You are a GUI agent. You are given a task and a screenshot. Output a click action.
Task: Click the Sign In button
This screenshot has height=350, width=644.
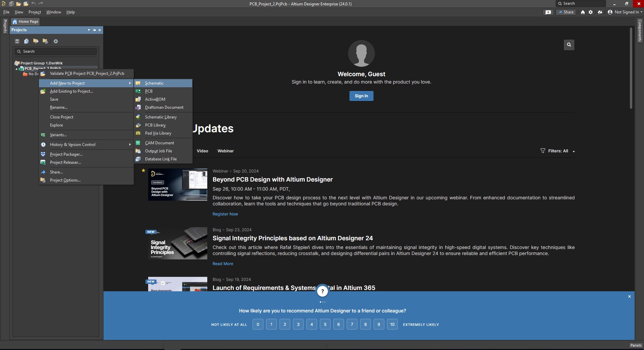pos(361,96)
